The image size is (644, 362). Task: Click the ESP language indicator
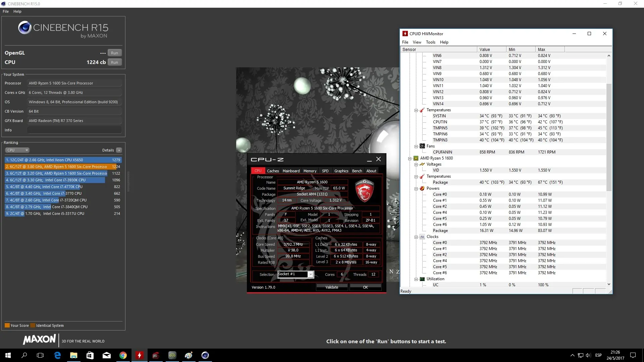pyautogui.click(x=598, y=355)
